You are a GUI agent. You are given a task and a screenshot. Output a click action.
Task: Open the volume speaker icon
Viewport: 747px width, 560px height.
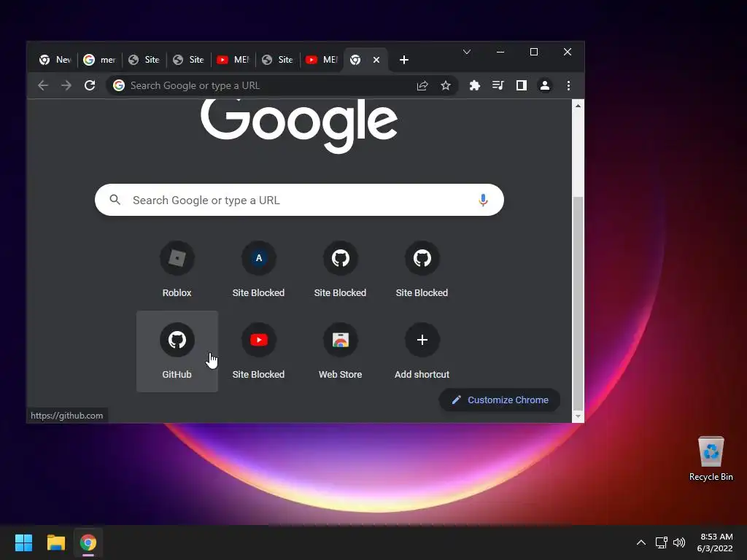(679, 542)
